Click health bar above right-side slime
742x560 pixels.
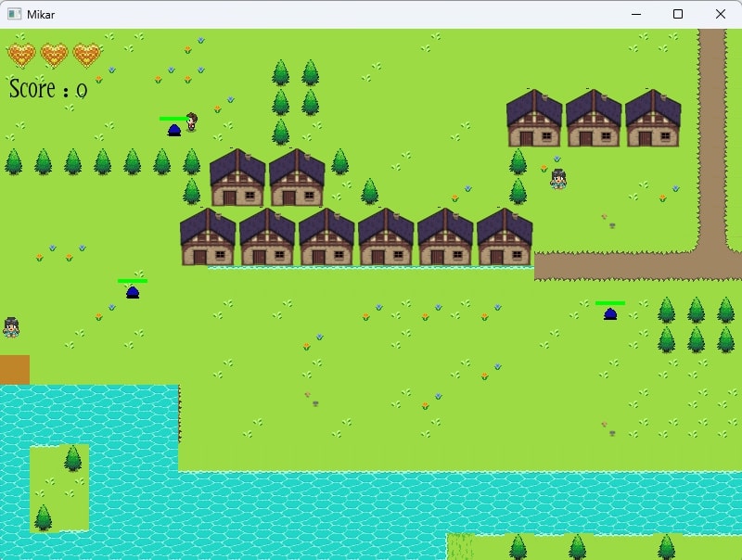[610, 302]
